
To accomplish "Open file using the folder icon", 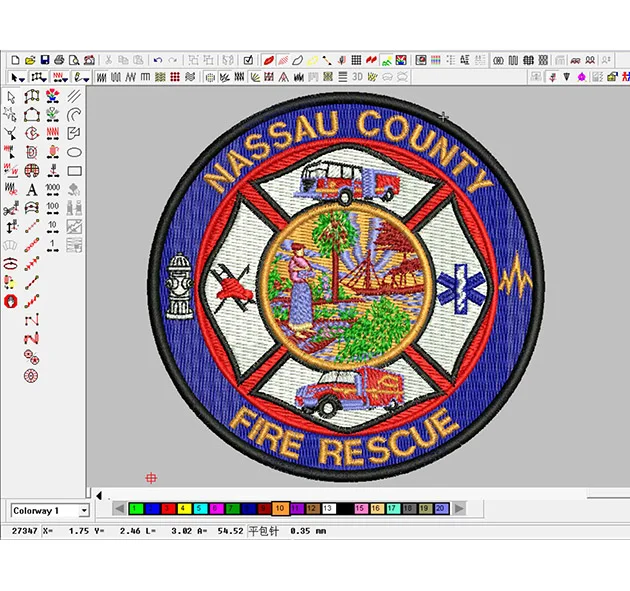I will tap(30, 61).
